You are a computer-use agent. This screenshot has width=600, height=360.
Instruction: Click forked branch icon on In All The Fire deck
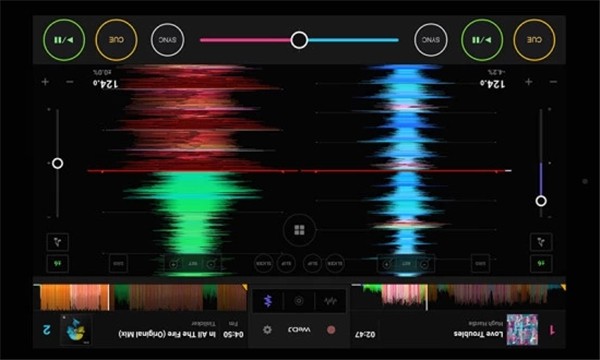(x=58, y=242)
